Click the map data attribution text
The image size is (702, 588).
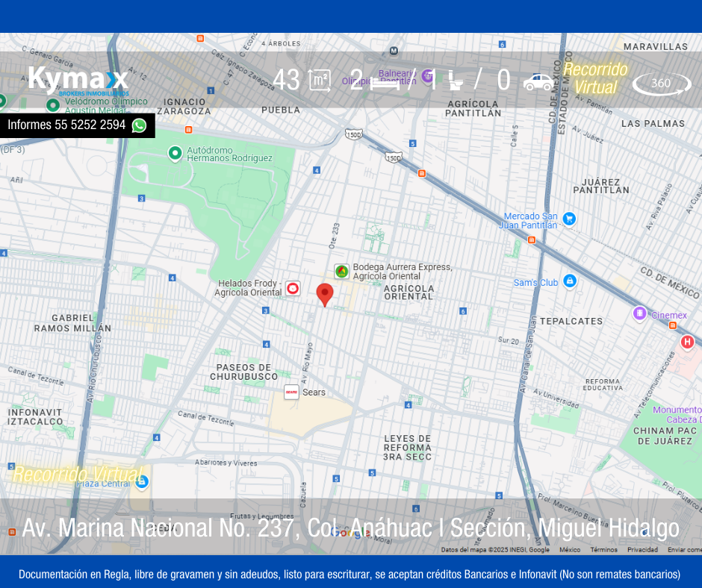click(x=495, y=549)
